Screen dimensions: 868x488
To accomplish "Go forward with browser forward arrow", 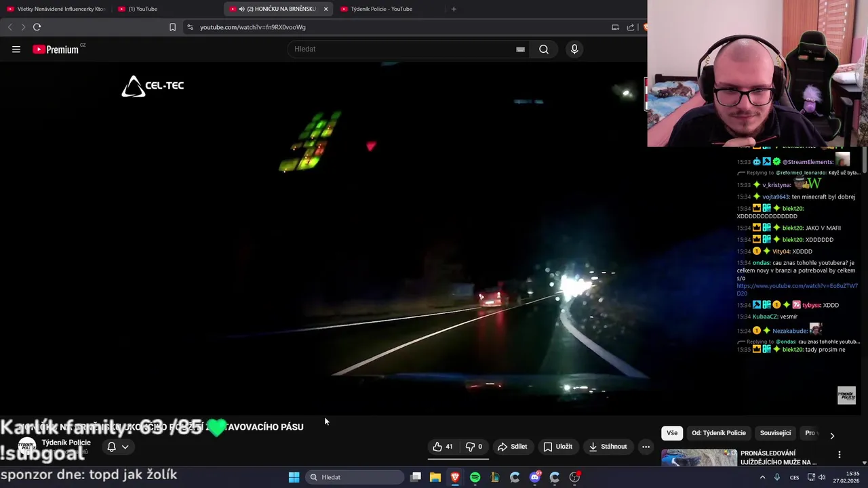I will [x=23, y=27].
